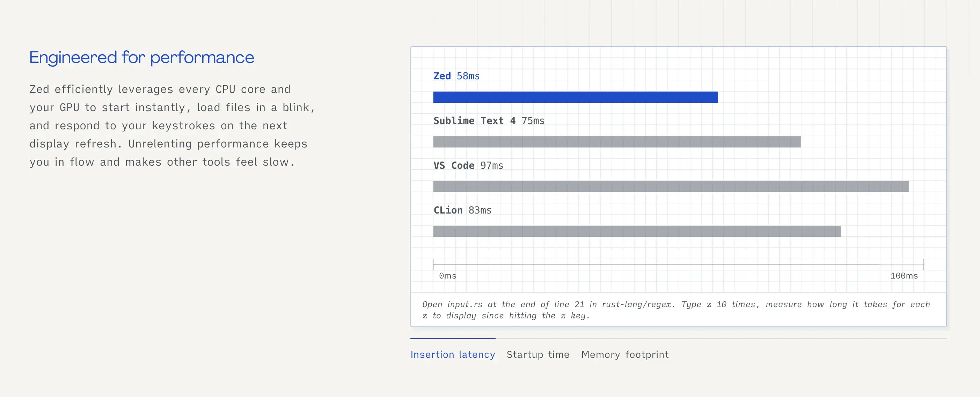
Task: Click the "Zed 58ms" label
Action: 456,76
